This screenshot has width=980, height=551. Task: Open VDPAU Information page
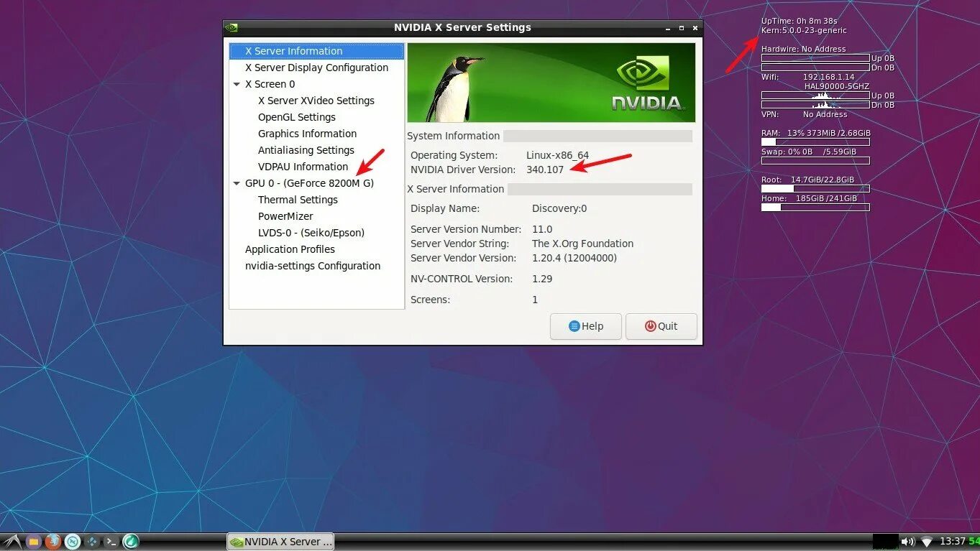pyautogui.click(x=303, y=167)
